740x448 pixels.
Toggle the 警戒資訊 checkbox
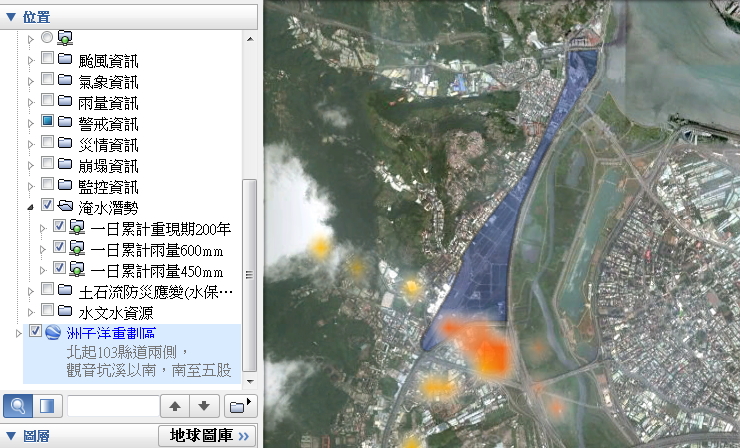point(47,122)
